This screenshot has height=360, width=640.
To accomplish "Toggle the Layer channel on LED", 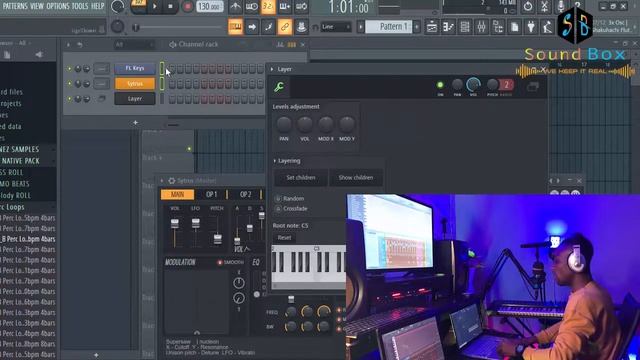I will [440, 85].
